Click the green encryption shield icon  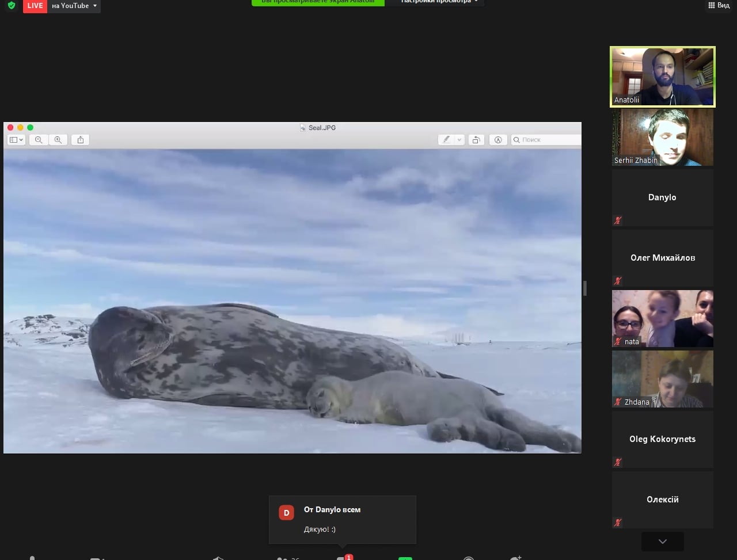(12, 6)
